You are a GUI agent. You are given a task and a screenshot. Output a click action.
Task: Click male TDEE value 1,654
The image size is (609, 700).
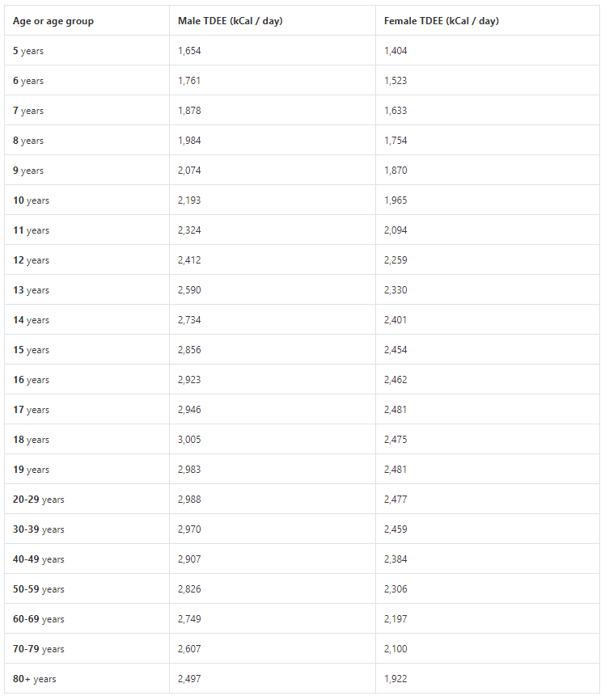[x=189, y=51]
